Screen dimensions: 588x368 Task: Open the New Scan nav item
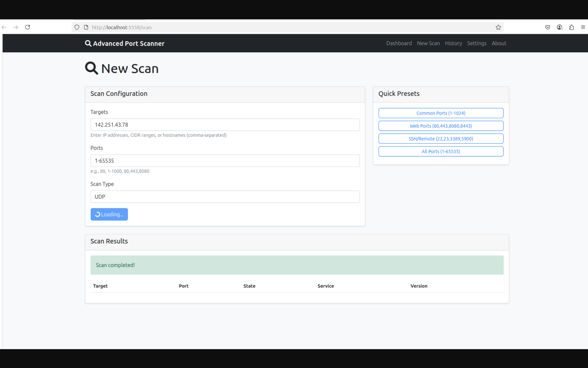pos(428,43)
